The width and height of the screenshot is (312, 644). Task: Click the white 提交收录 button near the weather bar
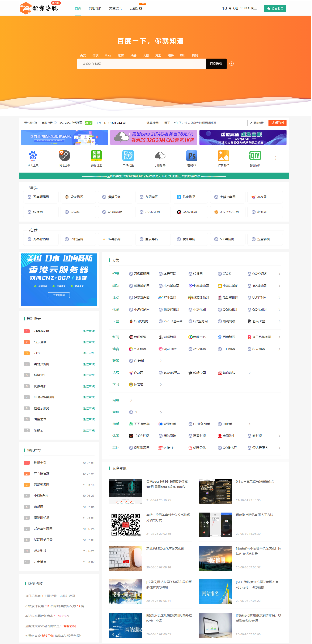[256, 123]
